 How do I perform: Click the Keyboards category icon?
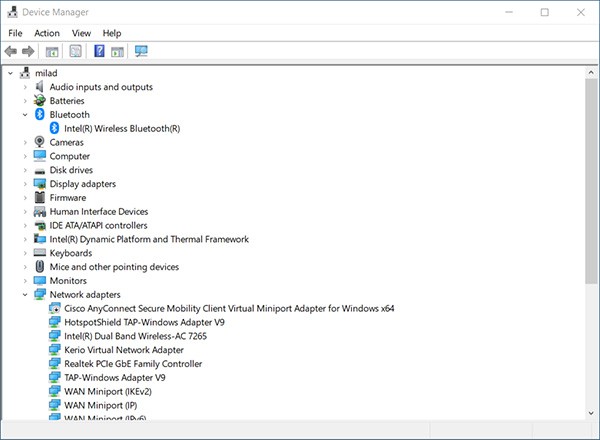(40, 253)
